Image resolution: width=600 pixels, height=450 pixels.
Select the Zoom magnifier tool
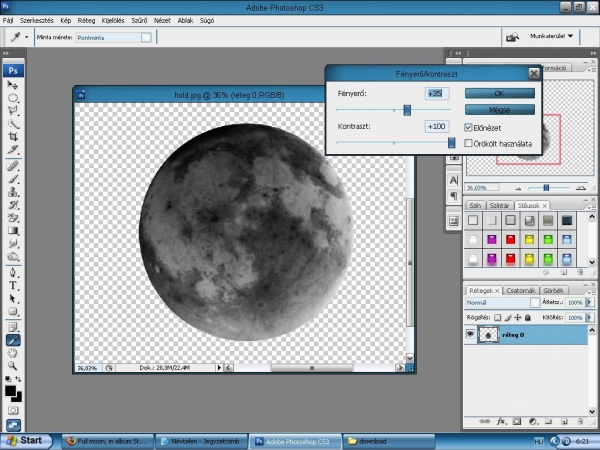pos(13,366)
